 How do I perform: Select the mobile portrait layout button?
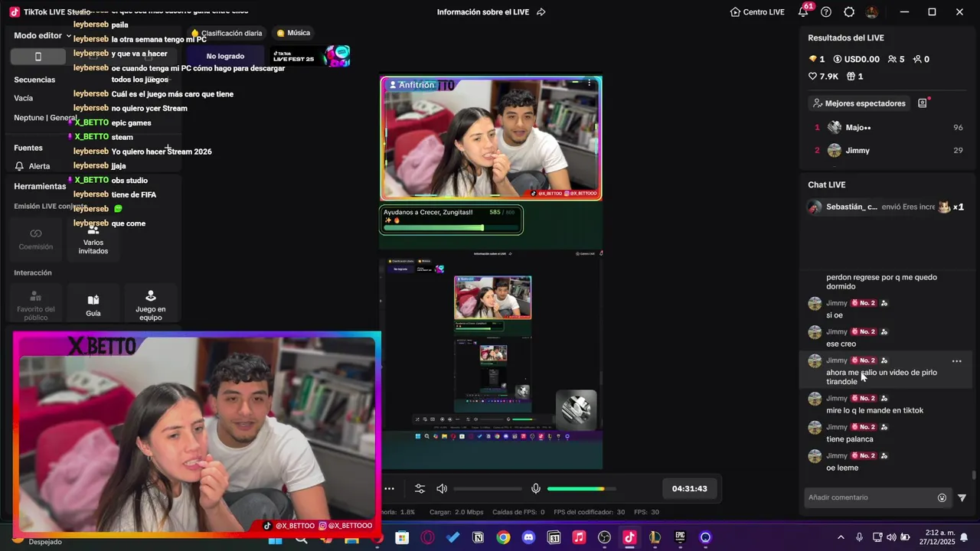(x=38, y=57)
